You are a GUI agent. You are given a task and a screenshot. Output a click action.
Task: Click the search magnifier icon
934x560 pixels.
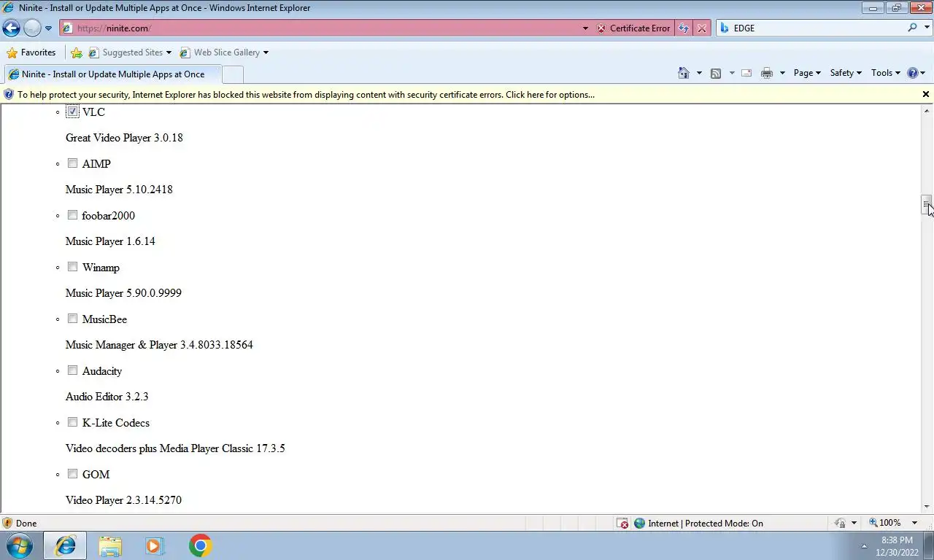point(912,28)
